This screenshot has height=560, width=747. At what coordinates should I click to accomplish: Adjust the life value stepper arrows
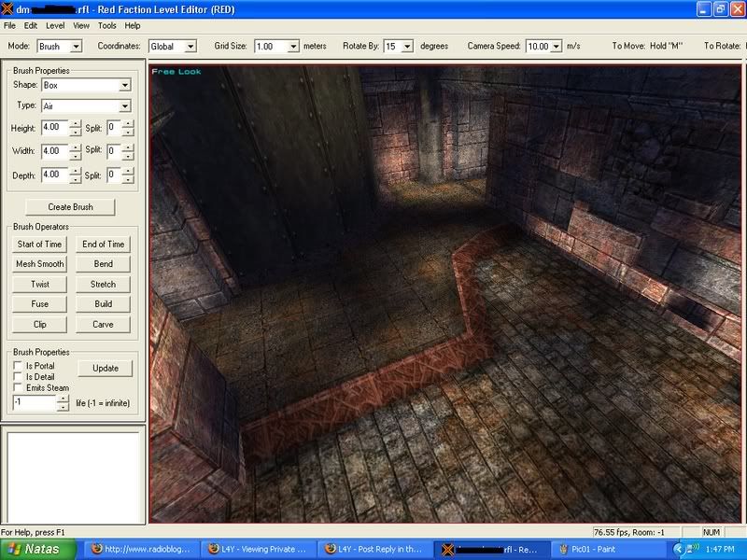click(x=63, y=403)
